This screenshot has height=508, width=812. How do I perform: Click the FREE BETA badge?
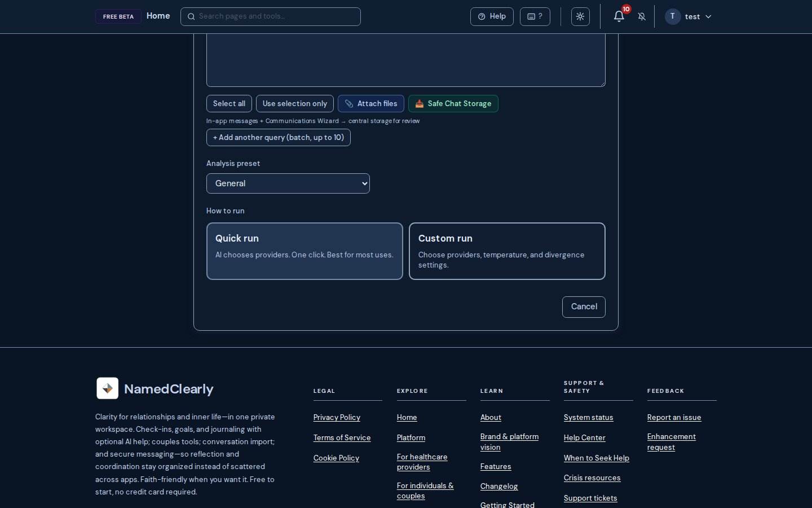118,16
